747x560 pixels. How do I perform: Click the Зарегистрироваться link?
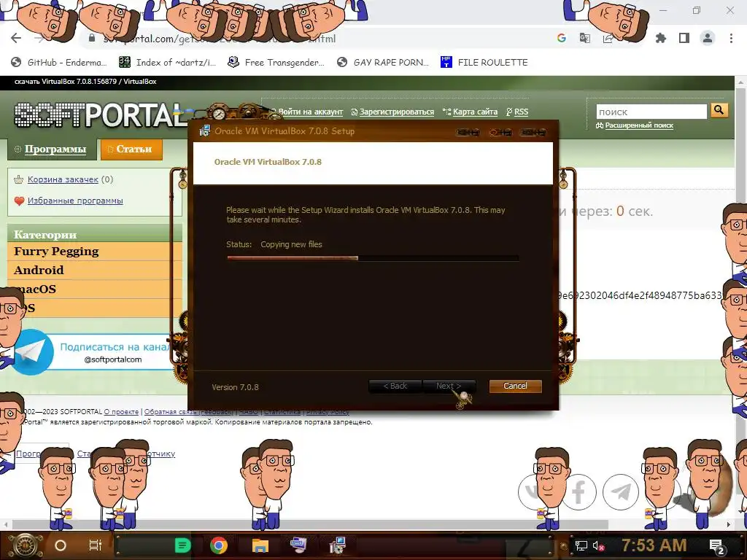(x=396, y=112)
